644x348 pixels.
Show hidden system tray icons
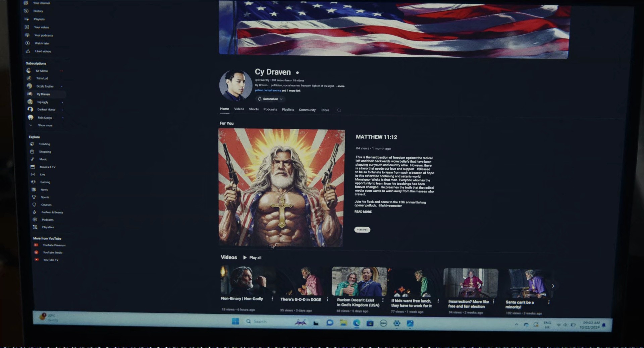click(x=516, y=324)
